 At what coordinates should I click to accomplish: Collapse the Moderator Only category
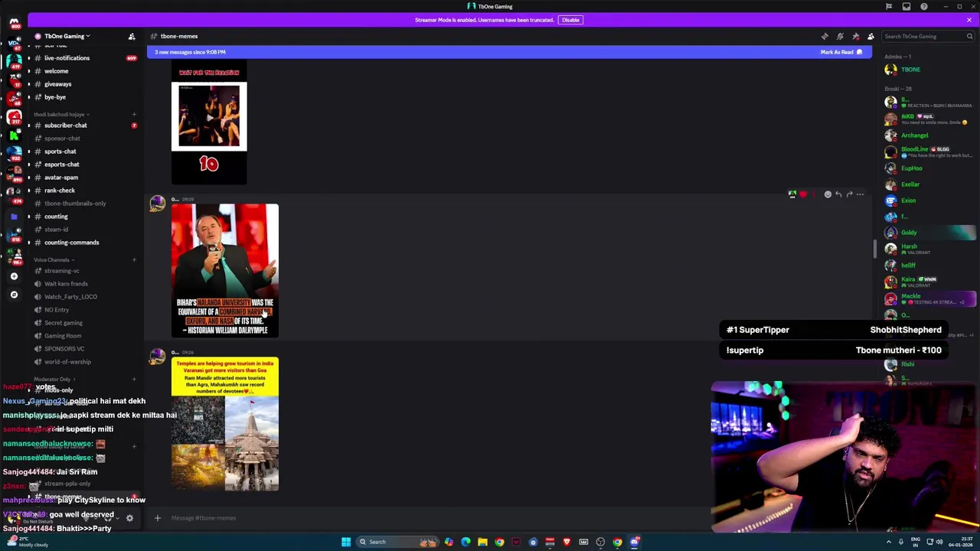pos(54,380)
